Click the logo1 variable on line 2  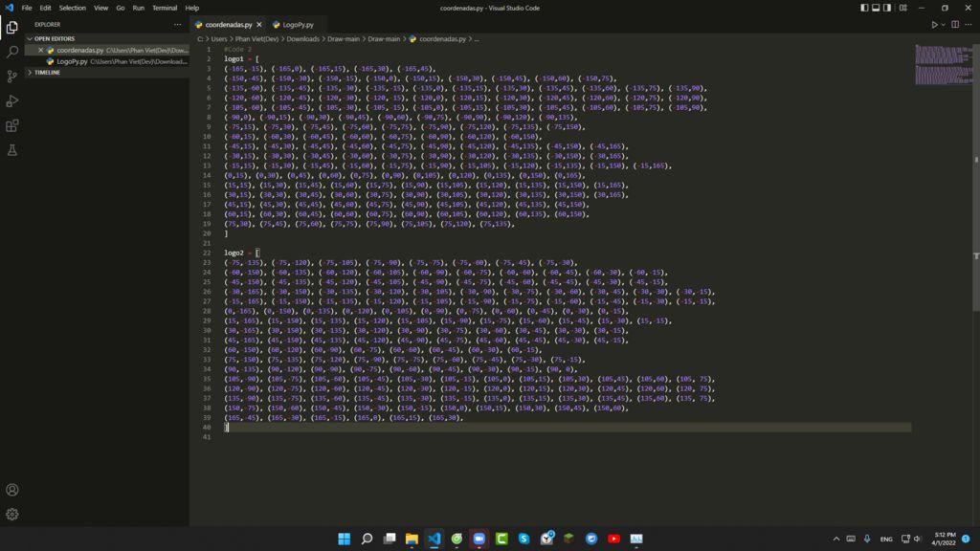234,58
